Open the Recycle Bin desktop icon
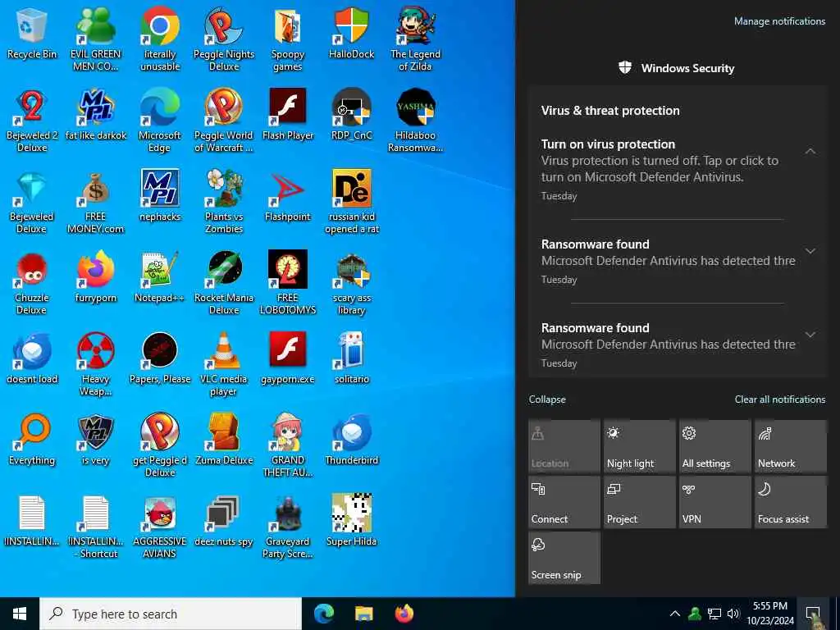The width and height of the screenshot is (840, 630). coord(32,34)
